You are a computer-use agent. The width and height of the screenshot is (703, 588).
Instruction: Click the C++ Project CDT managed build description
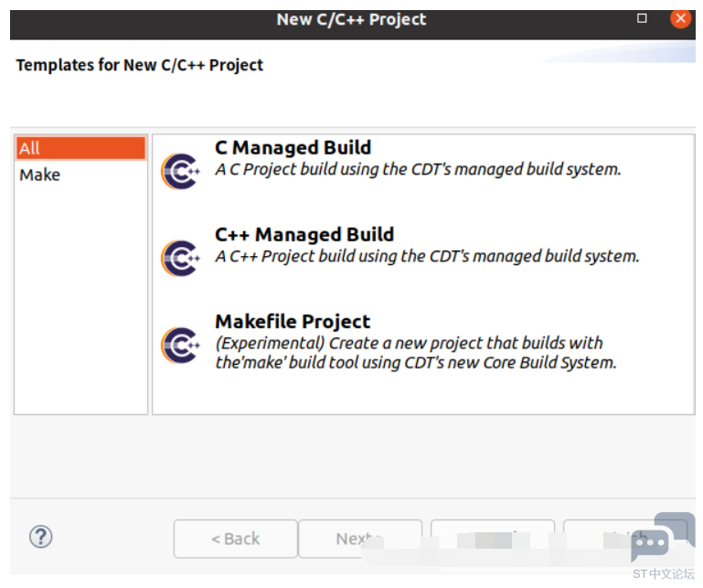click(427, 256)
